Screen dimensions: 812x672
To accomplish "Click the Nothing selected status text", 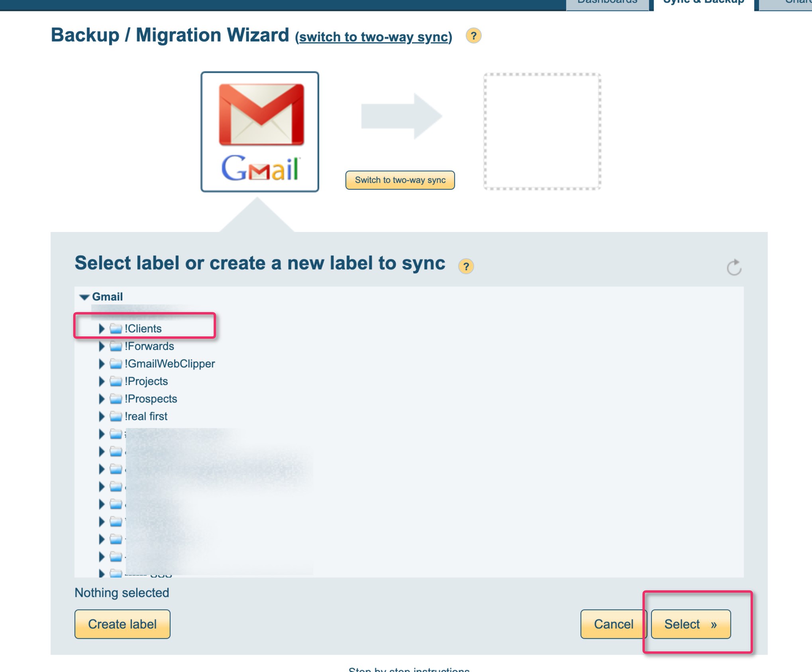I will (122, 593).
